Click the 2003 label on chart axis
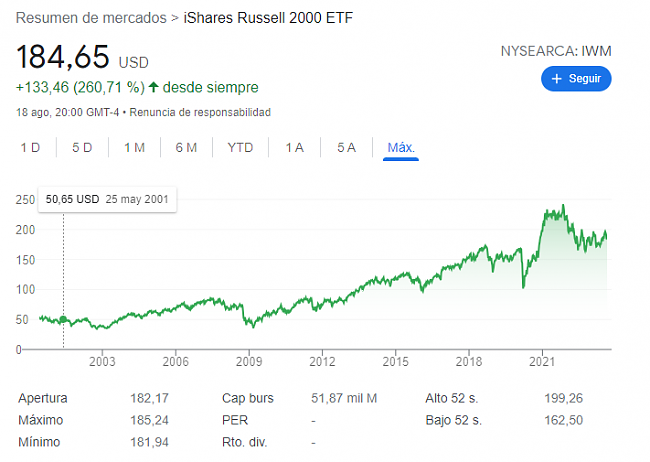 pos(102,362)
